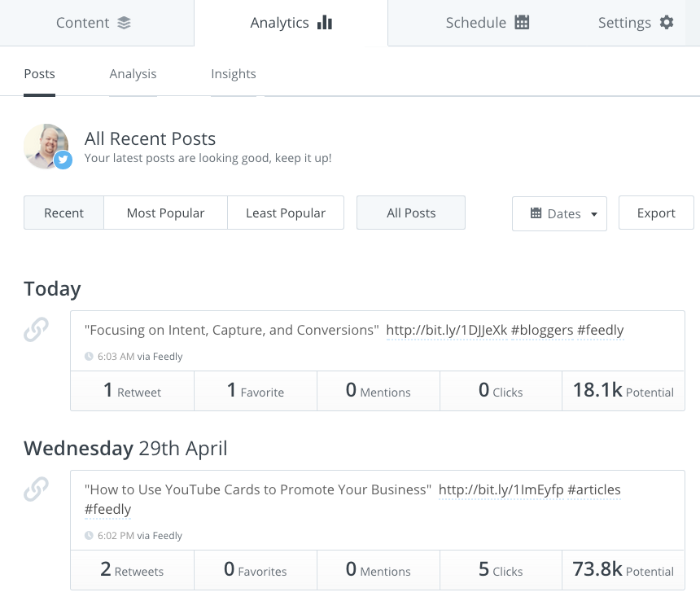Switch to the Insights sub-tab

coord(234,73)
